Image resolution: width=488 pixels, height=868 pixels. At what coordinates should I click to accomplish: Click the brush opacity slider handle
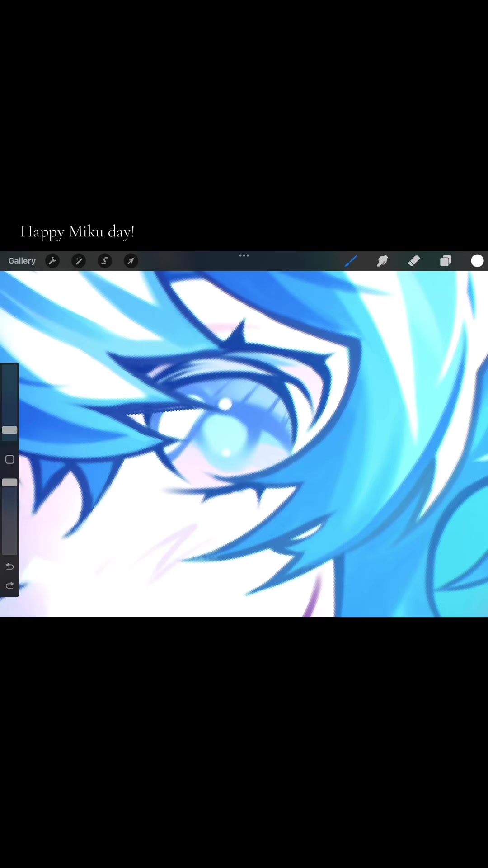click(x=9, y=482)
